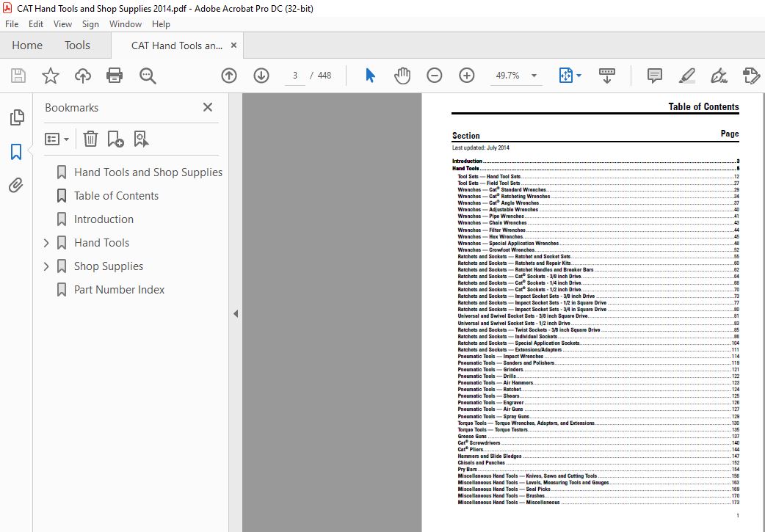Open the Help menu
This screenshot has width=765, height=532.
click(x=161, y=24)
